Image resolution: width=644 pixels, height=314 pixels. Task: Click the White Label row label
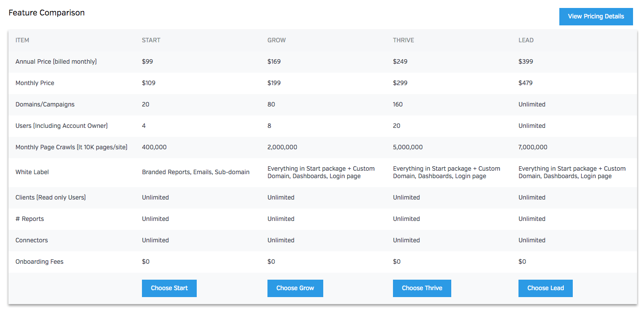pyautogui.click(x=32, y=172)
